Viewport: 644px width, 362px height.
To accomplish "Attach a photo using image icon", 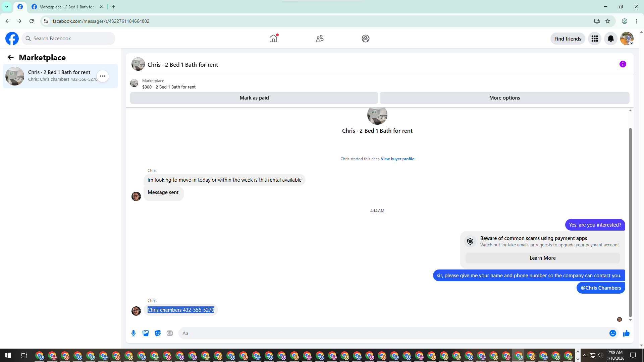I will point(146,333).
